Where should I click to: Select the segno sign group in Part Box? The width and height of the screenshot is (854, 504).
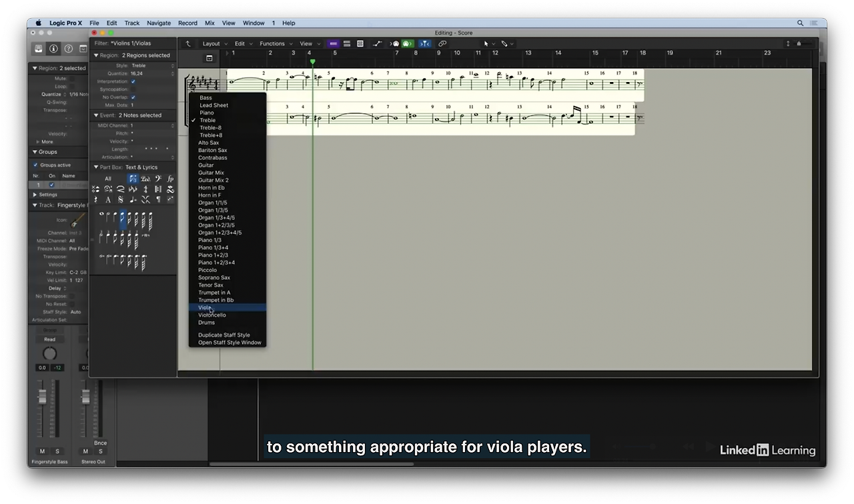(120, 199)
